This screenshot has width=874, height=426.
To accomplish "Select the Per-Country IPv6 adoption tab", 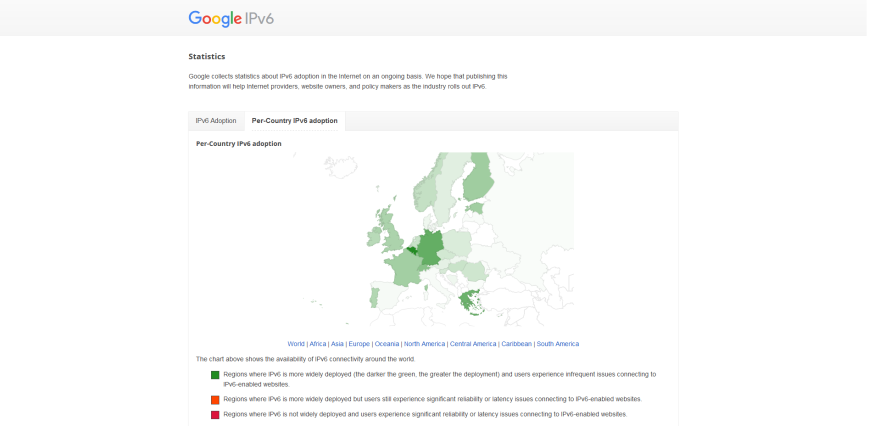I will (x=294, y=121).
